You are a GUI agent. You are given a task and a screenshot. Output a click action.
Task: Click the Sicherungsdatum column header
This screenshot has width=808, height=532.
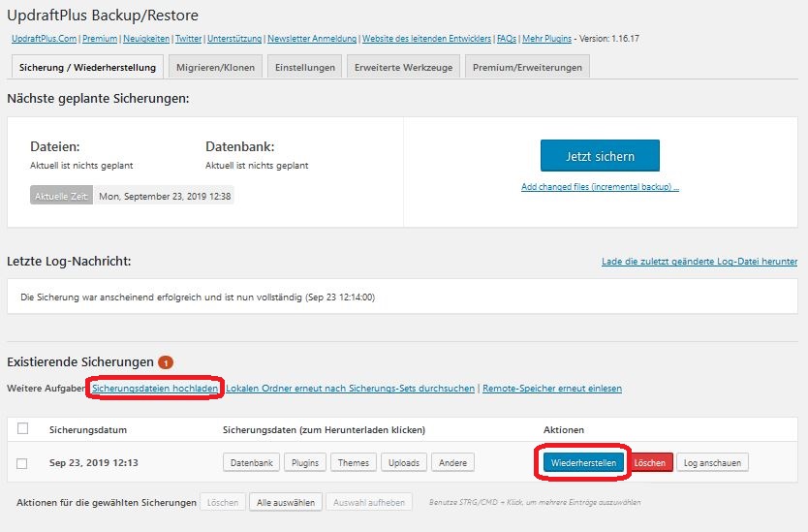point(88,430)
